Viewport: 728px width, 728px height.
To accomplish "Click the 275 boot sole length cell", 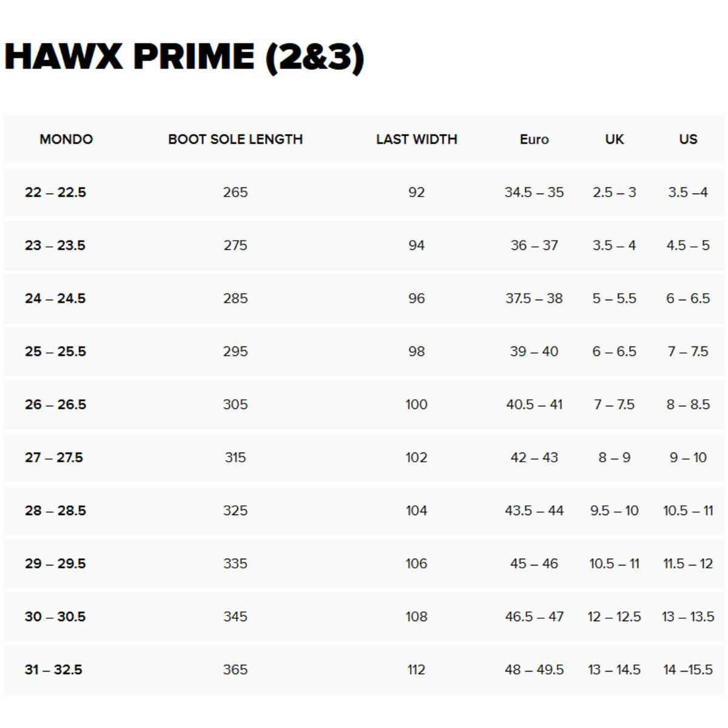I will pyautogui.click(x=235, y=245).
